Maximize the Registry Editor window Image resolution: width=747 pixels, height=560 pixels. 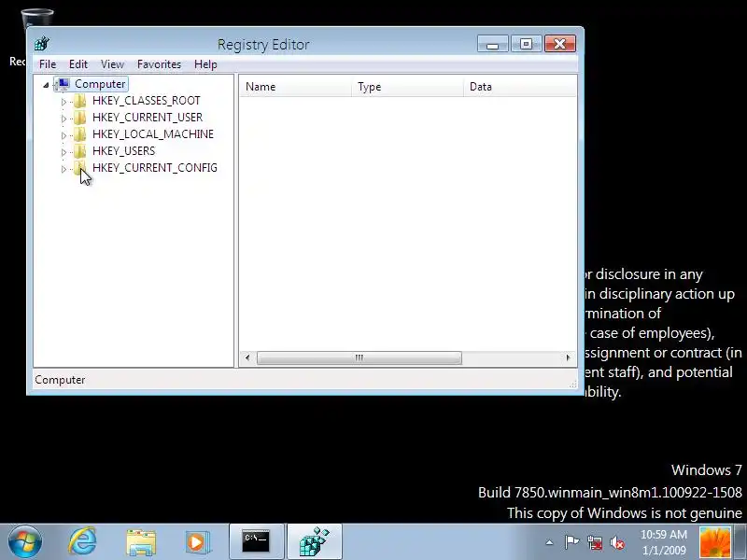[x=527, y=44]
